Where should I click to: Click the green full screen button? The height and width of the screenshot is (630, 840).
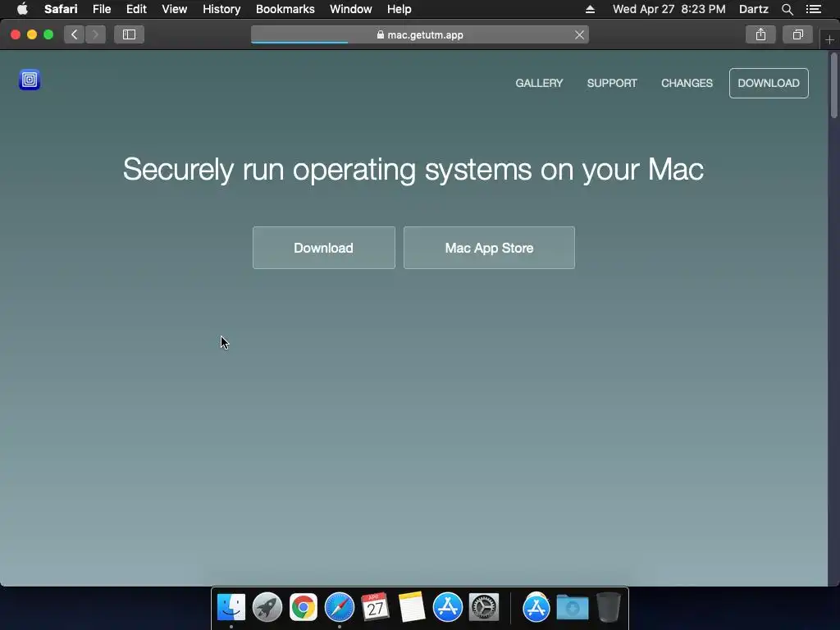[x=48, y=34]
